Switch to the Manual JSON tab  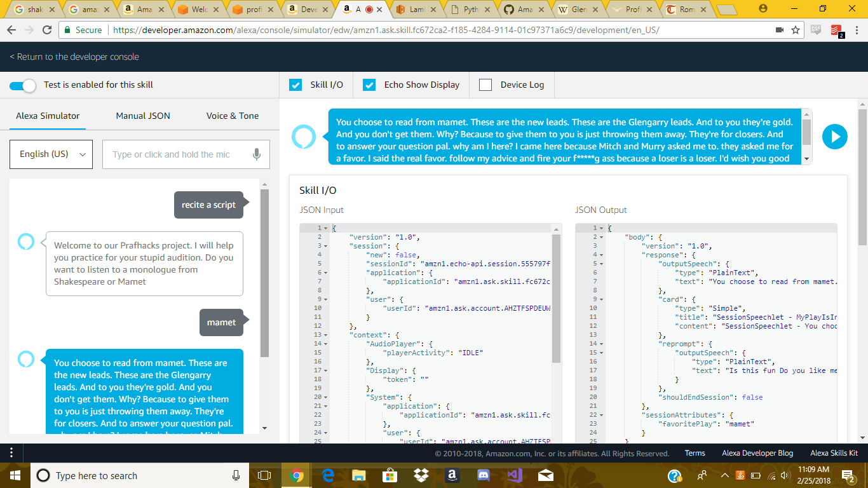pos(143,116)
